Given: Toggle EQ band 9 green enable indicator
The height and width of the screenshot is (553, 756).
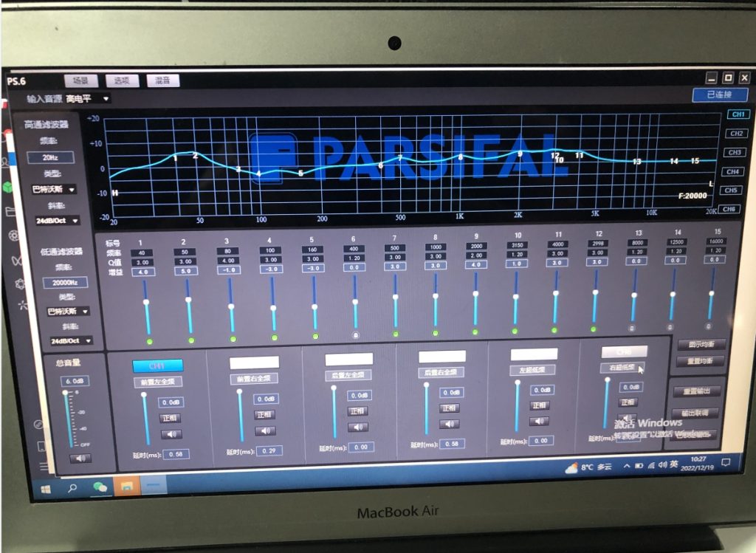Looking at the screenshot, I should [x=475, y=332].
